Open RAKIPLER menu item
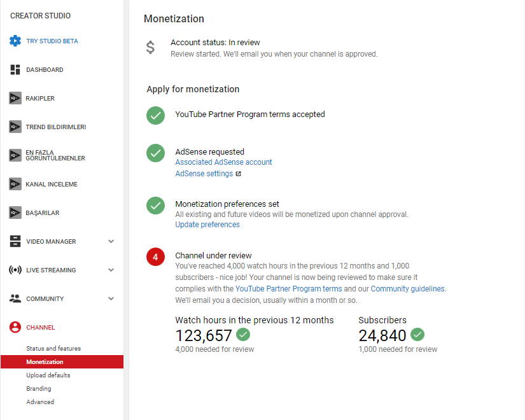 pos(40,99)
